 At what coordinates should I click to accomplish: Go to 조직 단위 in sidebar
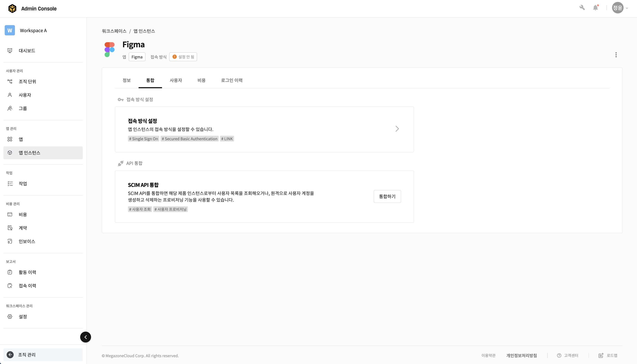coord(43,81)
